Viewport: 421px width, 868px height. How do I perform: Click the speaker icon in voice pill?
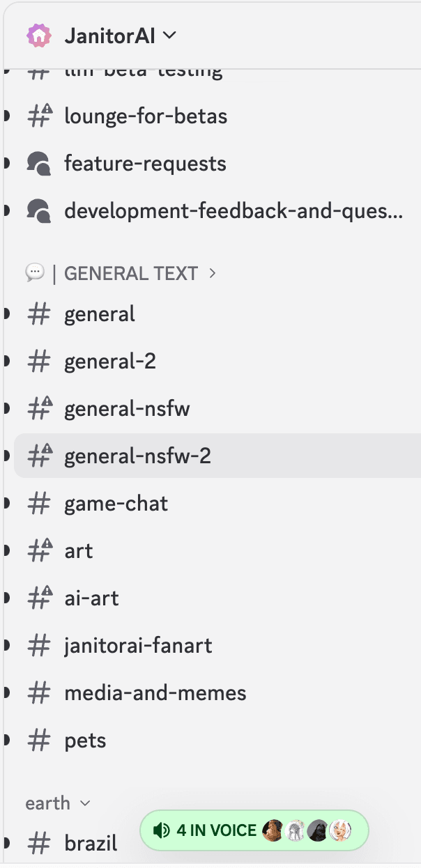(x=162, y=830)
